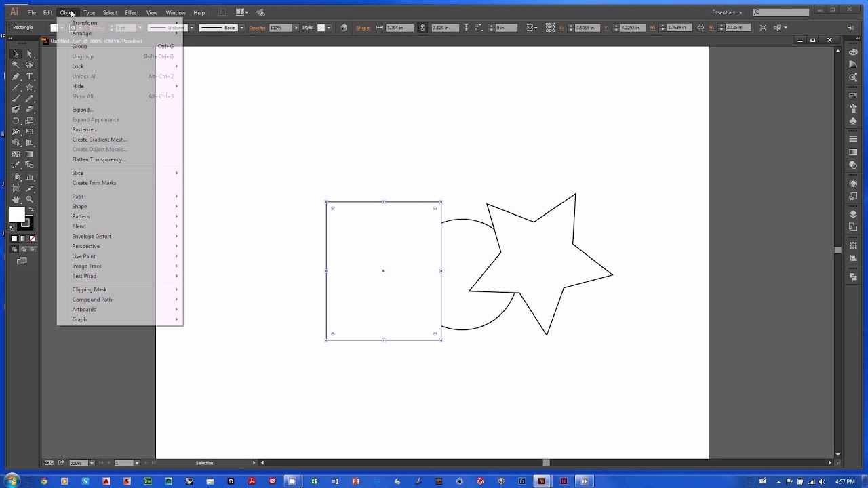This screenshot has height=488, width=868.
Task: Select the Eyedropper tool
Action: [x=16, y=165]
